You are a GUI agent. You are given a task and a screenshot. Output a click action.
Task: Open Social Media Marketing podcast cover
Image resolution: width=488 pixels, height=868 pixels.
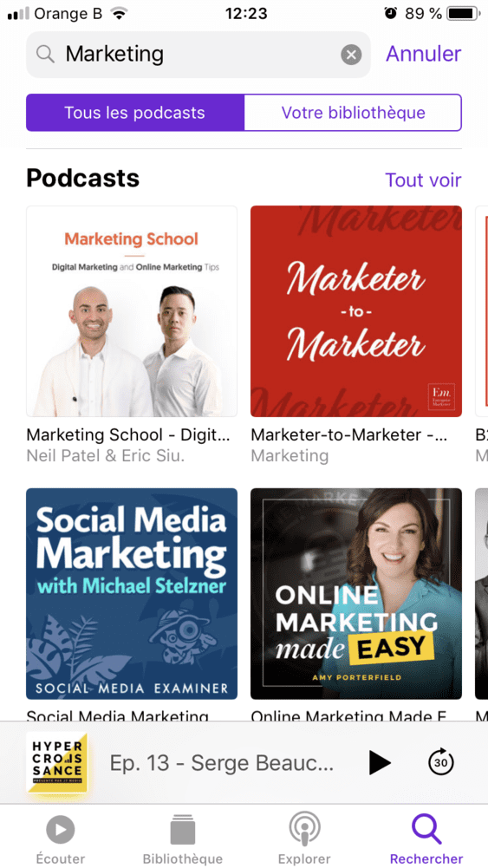coord(132,594)
